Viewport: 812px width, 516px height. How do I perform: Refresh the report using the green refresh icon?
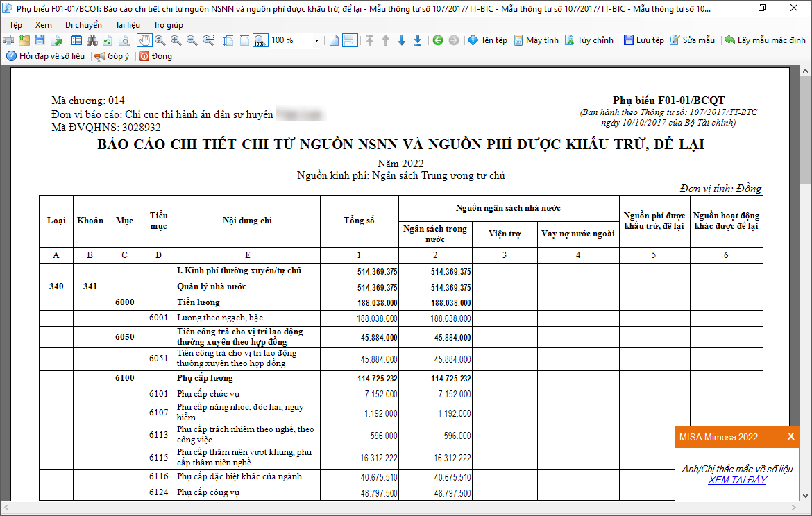pyautogui.click(x=108, y=40)
